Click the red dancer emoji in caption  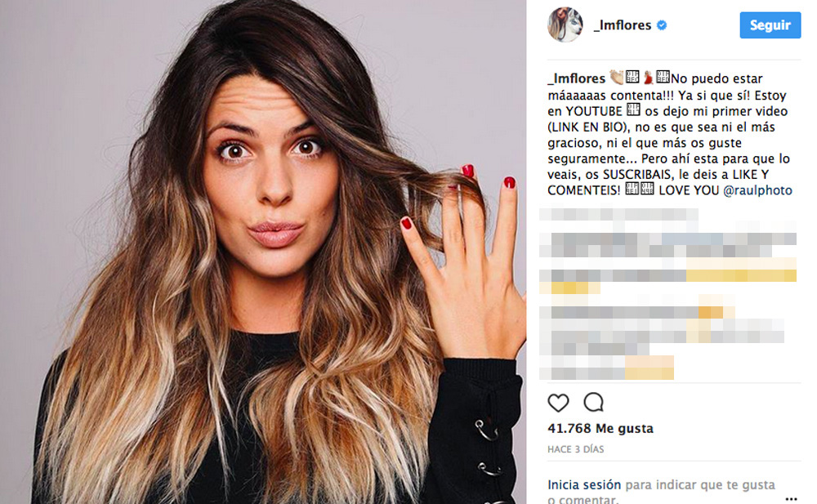coord(648,78)
